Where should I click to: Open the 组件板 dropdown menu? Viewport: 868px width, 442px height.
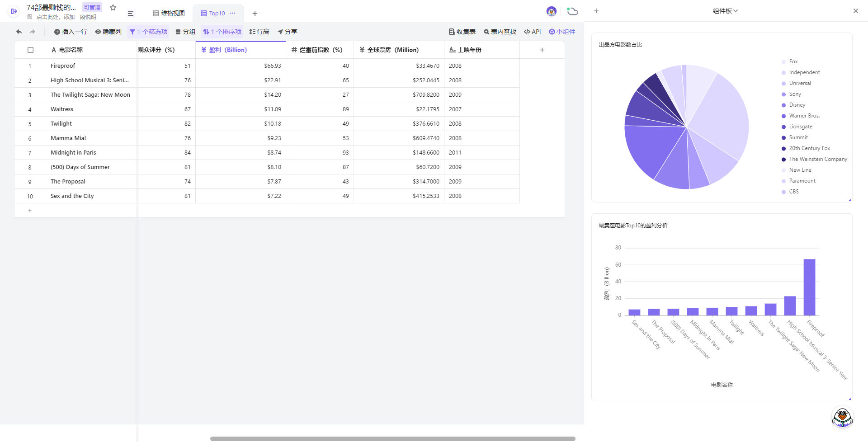[725, 10]
